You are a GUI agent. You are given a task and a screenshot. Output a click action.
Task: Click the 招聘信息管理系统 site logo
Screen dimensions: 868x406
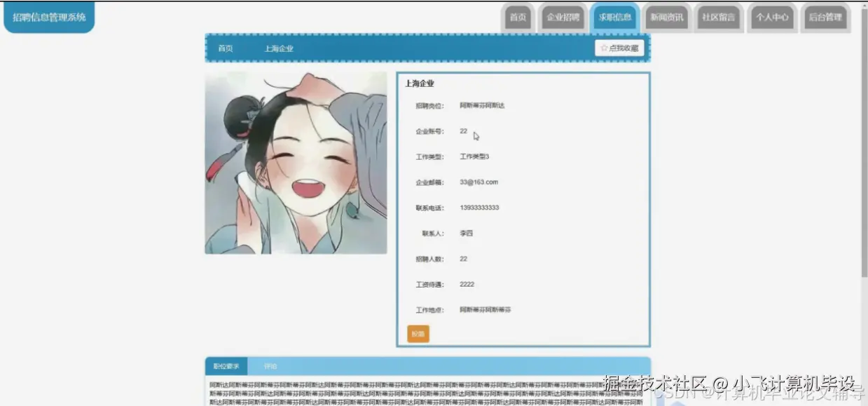[48, 17]
